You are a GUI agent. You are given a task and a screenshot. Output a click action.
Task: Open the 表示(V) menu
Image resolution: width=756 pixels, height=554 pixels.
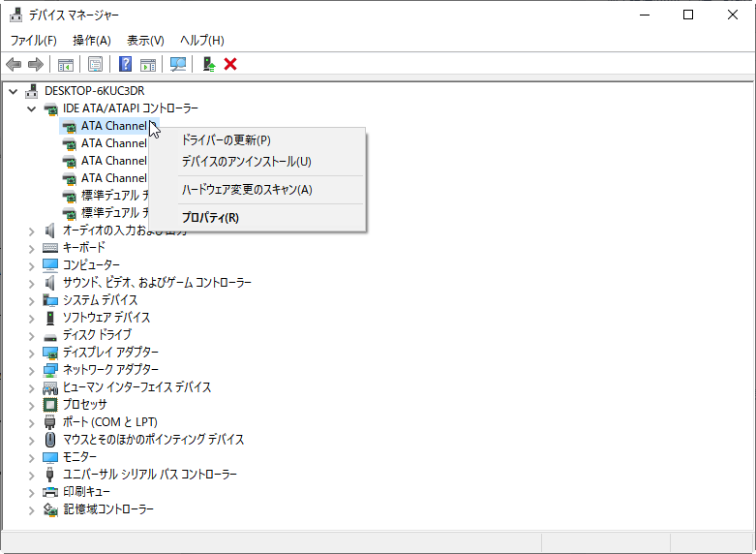[145, 41]
